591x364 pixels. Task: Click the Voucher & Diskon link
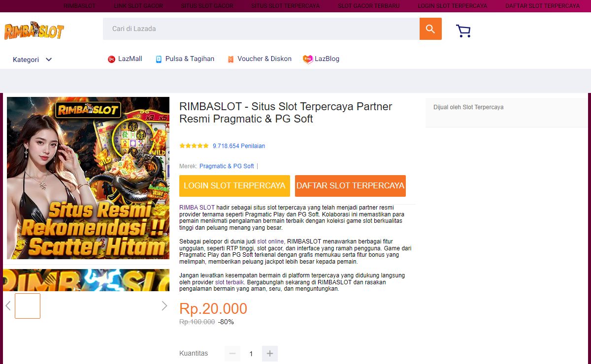coord(264,59)
